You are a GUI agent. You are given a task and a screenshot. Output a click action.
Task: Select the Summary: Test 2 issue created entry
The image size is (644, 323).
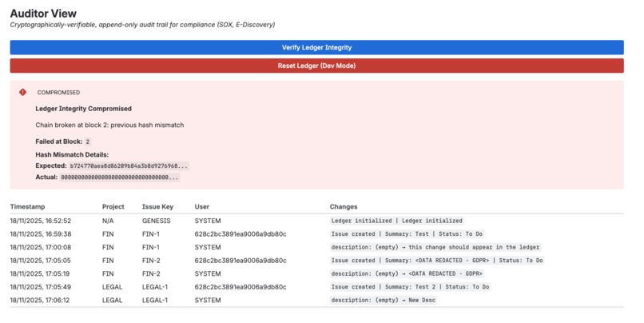411,287
